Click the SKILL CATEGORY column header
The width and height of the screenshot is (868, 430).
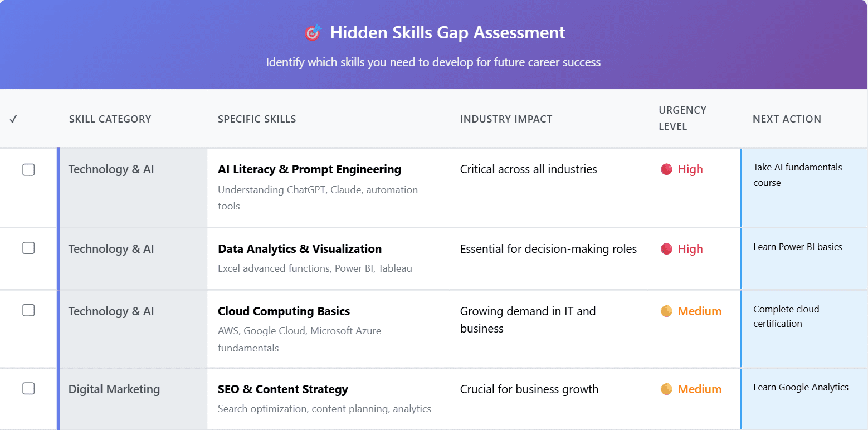click(110, 119)
